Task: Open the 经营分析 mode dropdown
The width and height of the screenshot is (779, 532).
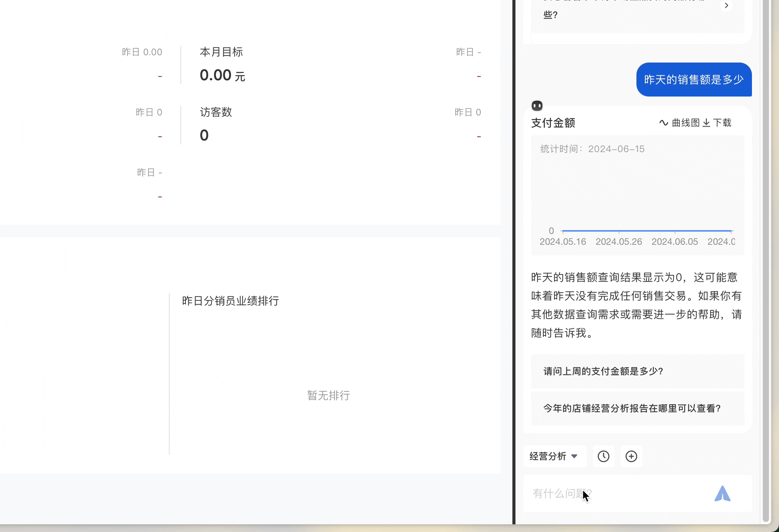Action: 553,456
